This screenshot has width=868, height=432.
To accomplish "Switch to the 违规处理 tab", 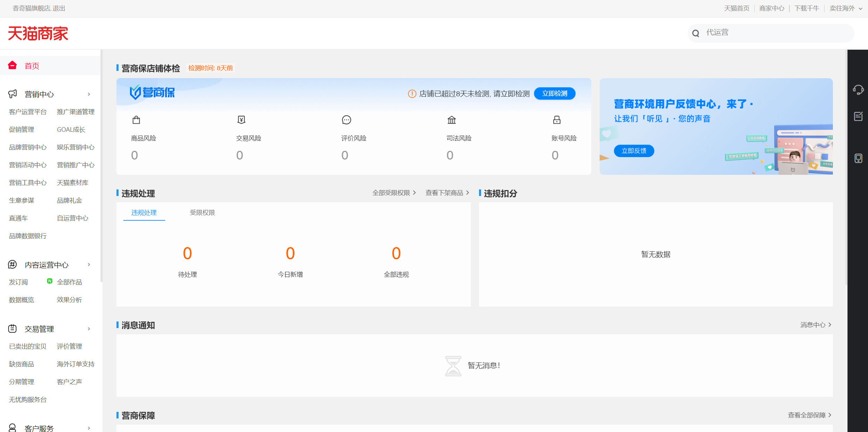I will [x=144, y=212].
